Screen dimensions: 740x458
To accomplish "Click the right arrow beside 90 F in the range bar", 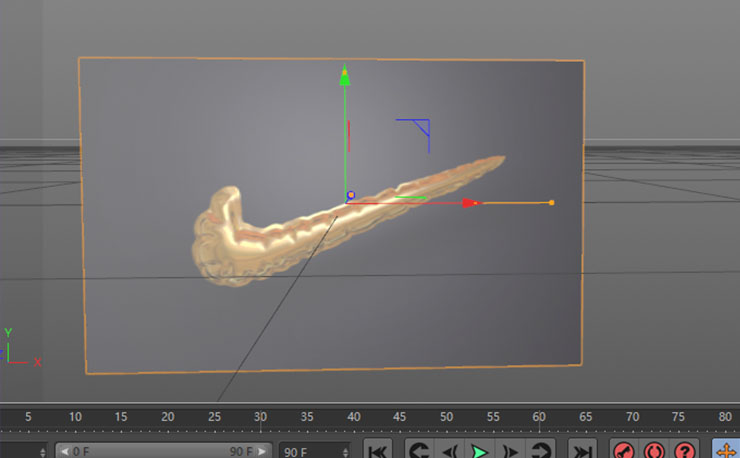I will 261,451.
